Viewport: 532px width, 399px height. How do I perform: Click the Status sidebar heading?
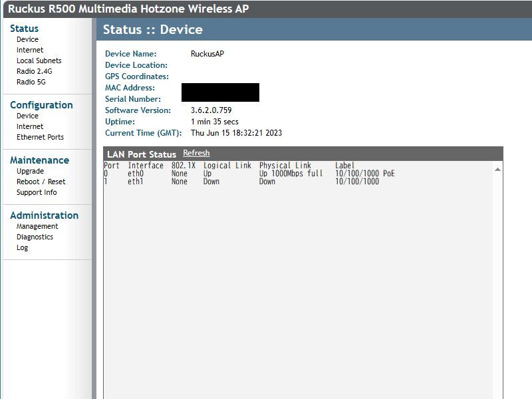click(24, 29)
